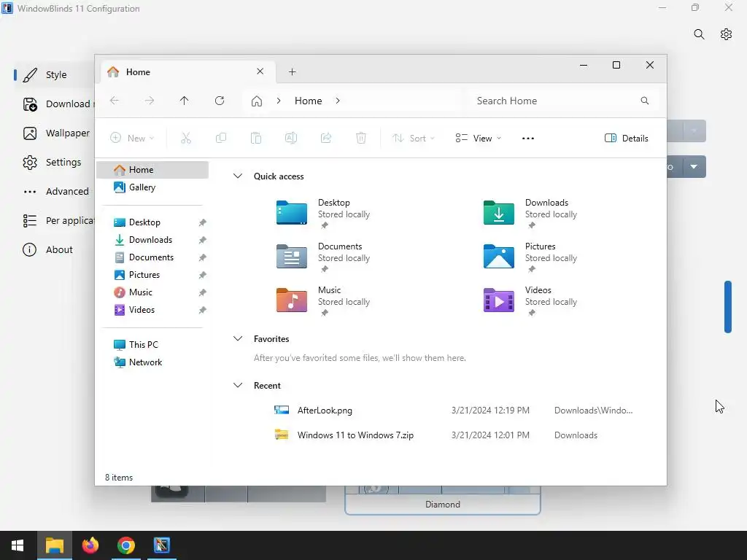Screen dimensions: 747x560
Task: Collapse the Favorites section
Action: pyautogui.click(x=238, y=338)
